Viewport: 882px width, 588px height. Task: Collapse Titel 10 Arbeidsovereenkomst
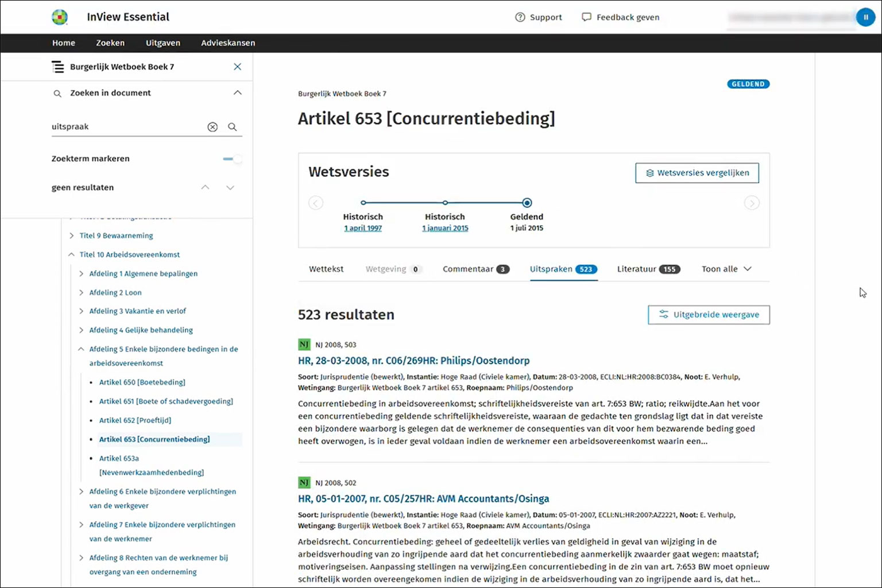point(71,254)
